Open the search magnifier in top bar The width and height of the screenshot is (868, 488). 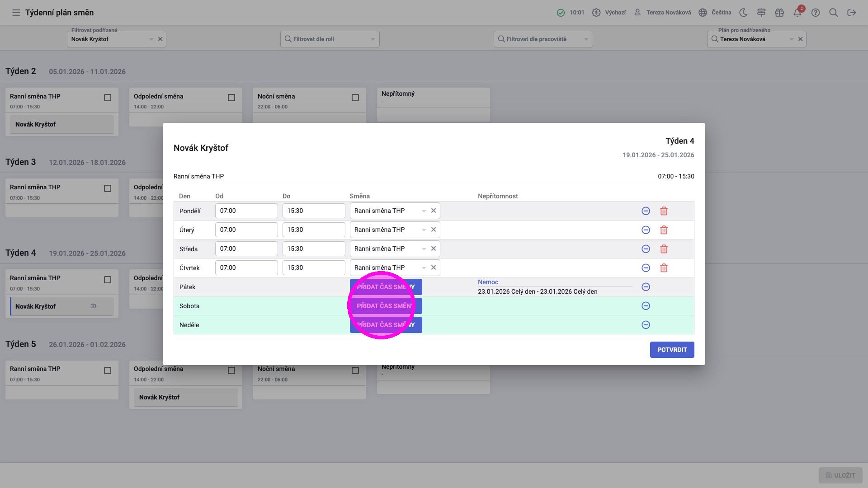(834, 13)
